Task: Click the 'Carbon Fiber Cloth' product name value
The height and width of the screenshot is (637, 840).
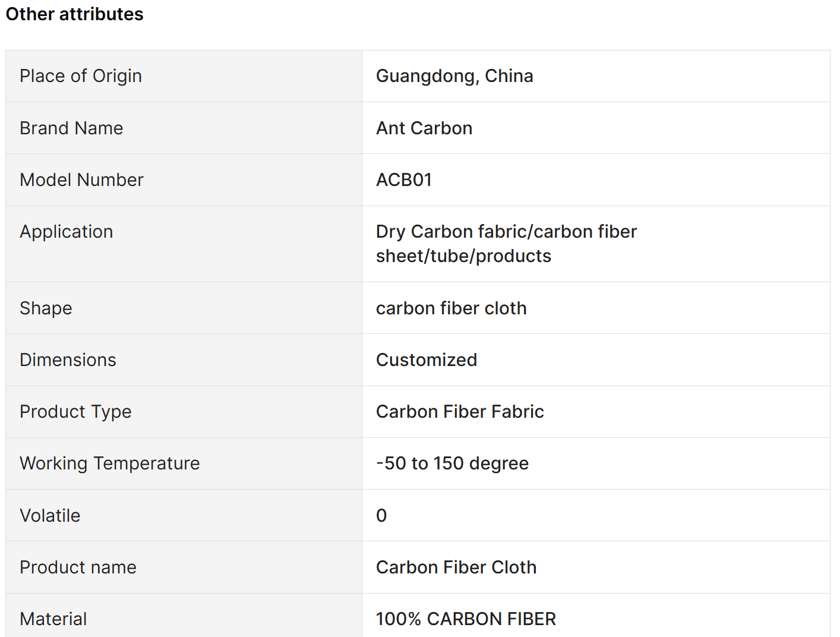Action: [456, 567]
